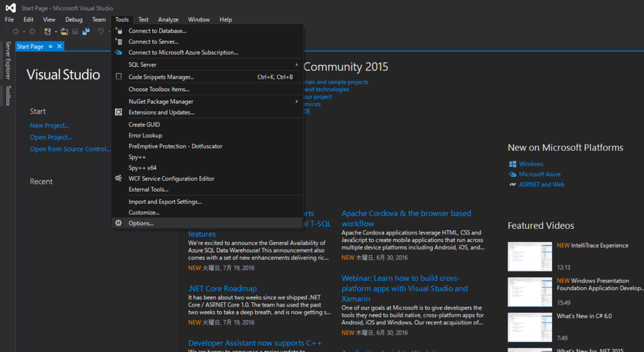
Task: Click the Connect to Server icon
Action: click(x=119, y=41)
